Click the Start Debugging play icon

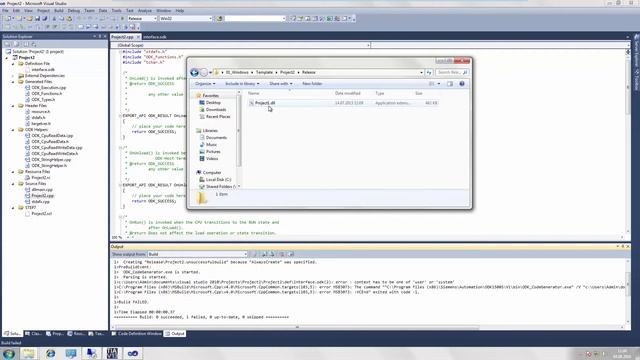coord(122,19)
